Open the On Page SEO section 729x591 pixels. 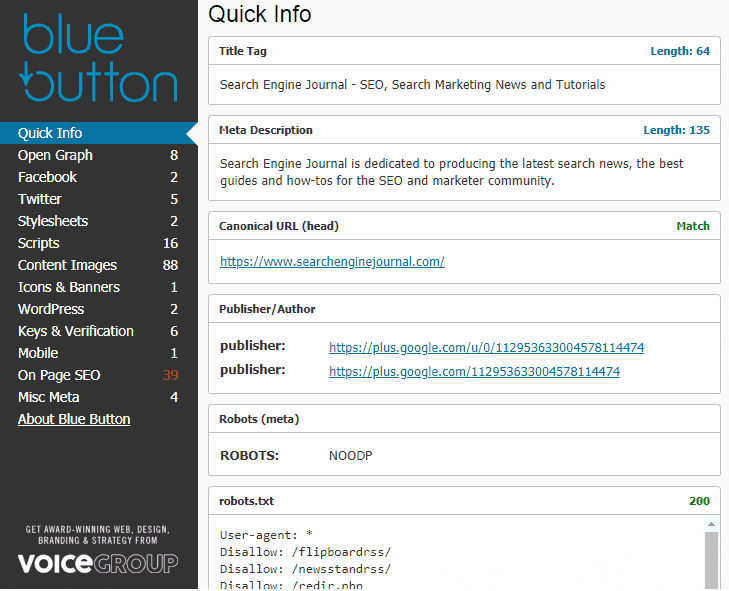coord(59,375)
